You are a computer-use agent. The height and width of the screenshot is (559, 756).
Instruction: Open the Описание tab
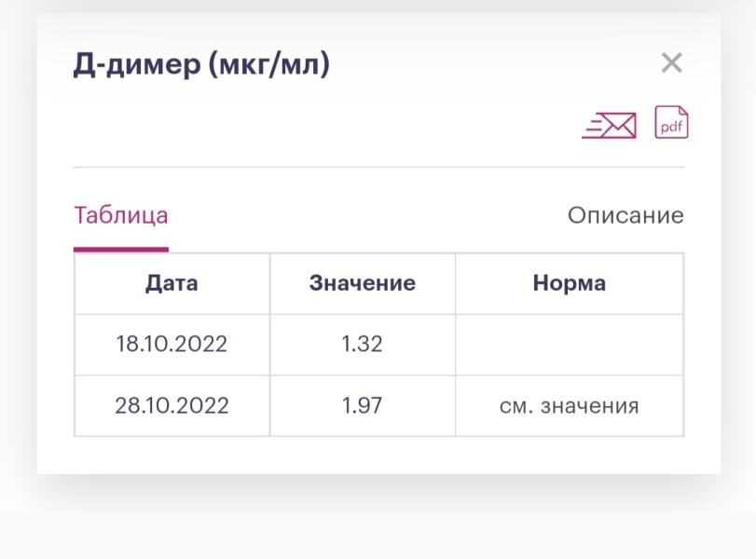(x=625, y=215)
